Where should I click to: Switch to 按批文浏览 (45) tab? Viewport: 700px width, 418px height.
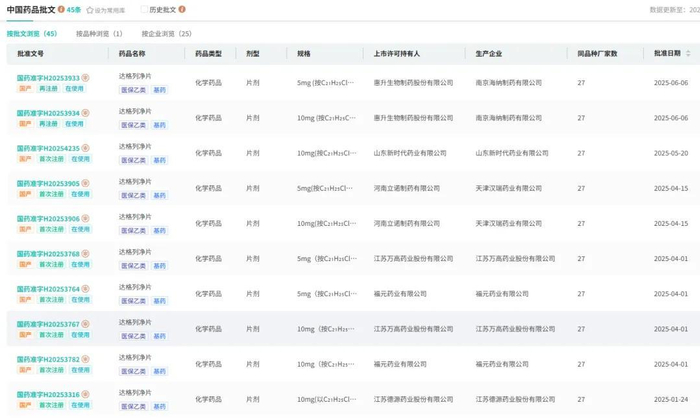[x=32, y=33]
